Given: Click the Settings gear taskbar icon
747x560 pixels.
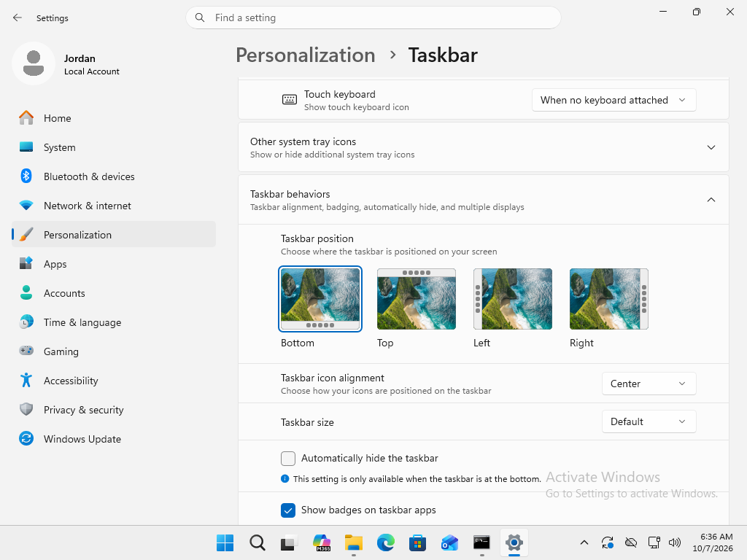Looking at the screenshot, I should tap(514, 542).
